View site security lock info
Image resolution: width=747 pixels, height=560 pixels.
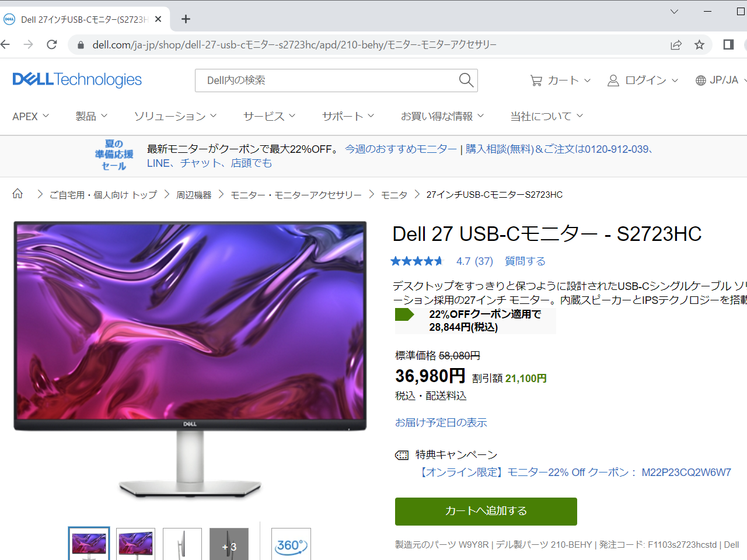tap(81, 45)
